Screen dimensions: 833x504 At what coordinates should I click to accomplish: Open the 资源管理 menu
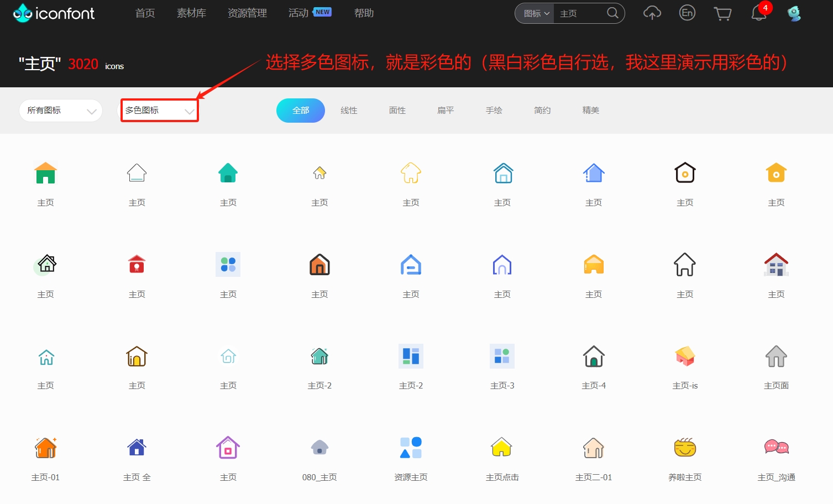247,13
